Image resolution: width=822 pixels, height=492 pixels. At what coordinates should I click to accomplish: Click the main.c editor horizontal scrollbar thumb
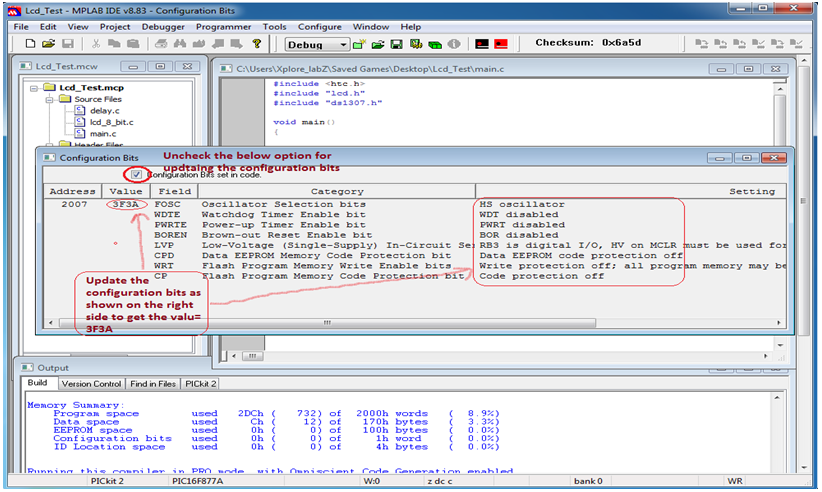coord(252,356)
